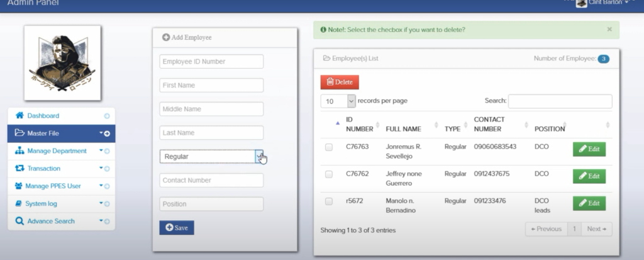The image size is (644, 260).
Task: Open the System log menu item
Action: point(61,203)
